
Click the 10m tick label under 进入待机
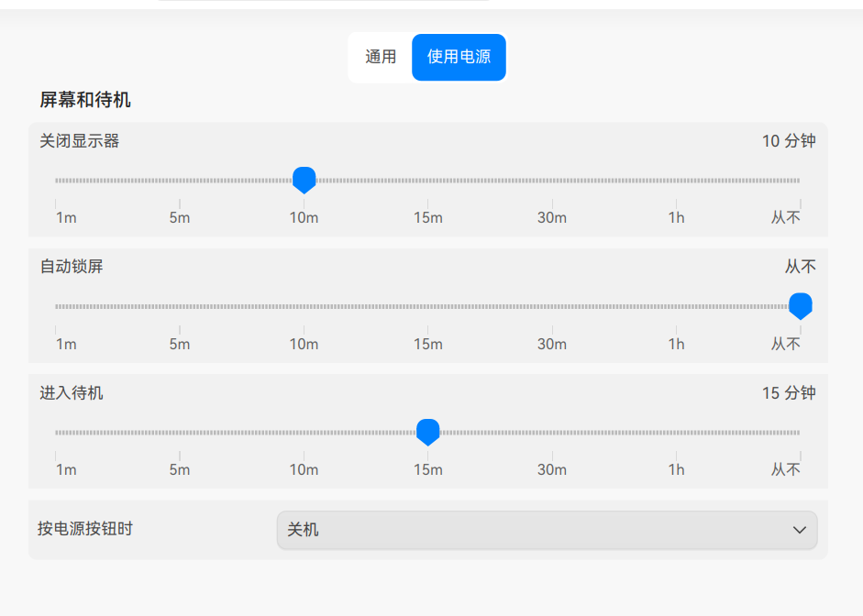[x=304, y=469]
